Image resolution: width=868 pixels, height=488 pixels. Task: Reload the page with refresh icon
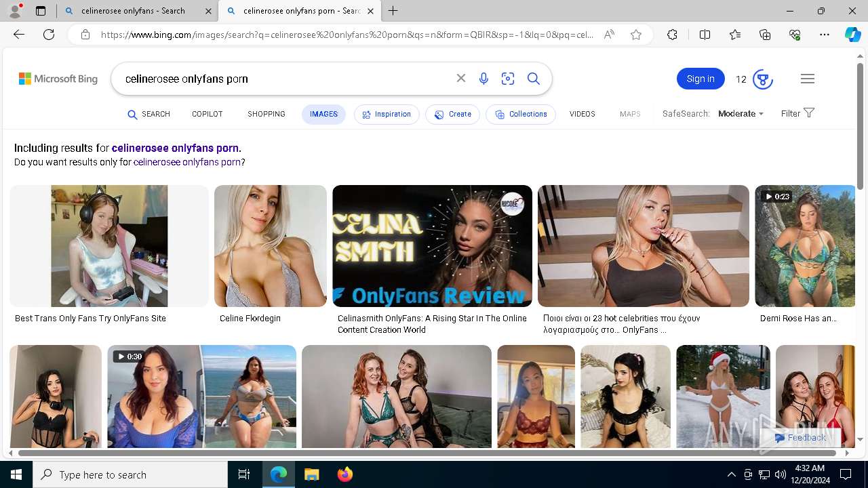coord(49,35)
